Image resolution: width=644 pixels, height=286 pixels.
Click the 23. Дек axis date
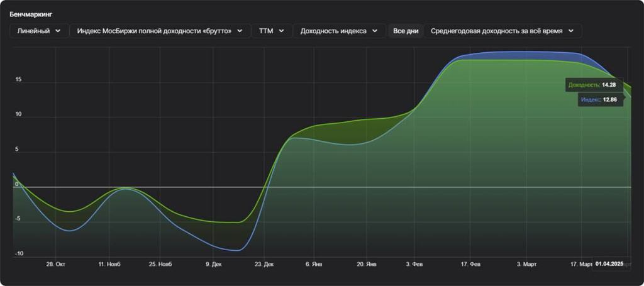pos(264,265)
